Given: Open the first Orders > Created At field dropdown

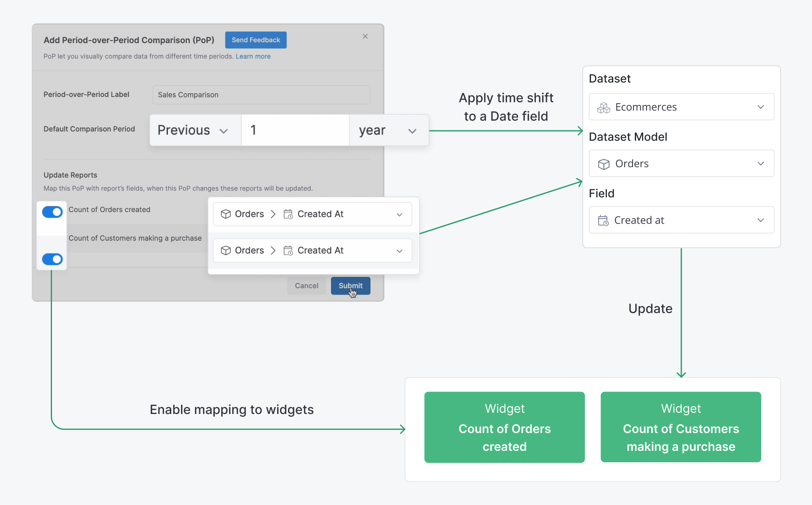Looking at the screenshot, I should click(x=313, y=214).
